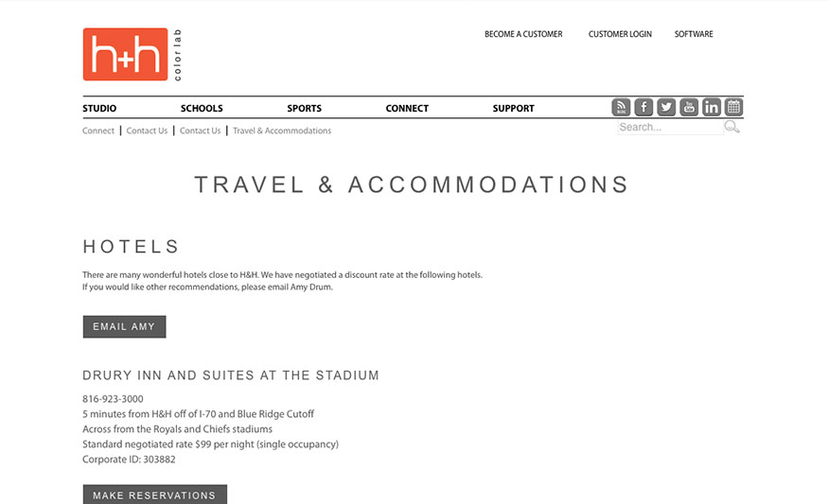Visit the Facebook page icon
The image size is (828, 504).
tap(643, 107)
